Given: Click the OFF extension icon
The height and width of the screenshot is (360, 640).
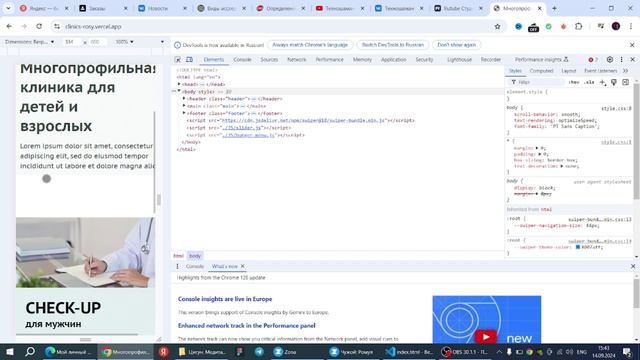Looking at the screenshot, I should (x=533, y=27).
